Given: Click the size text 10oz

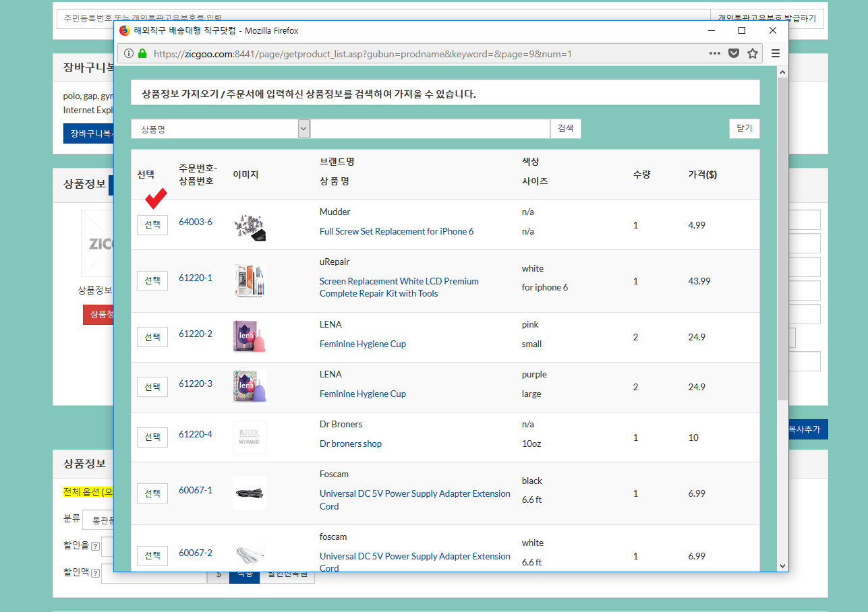Looking at the screenshot, I should click(x=531, y=443).
